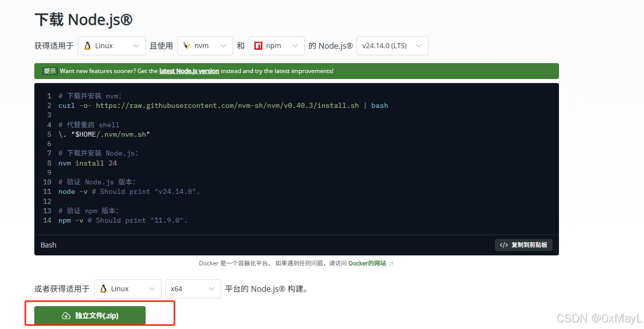Click the code brackets icon on copy button

click(504, 245)
